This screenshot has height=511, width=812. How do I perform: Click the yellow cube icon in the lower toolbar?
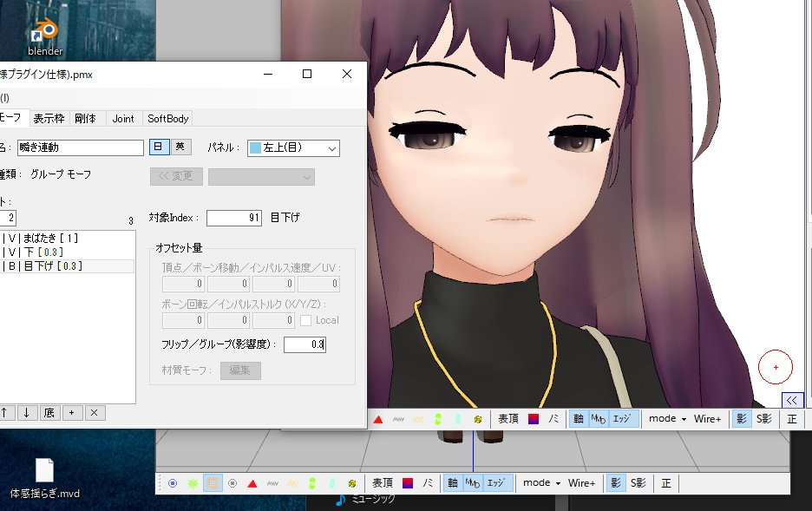click(x=351, y=483)
